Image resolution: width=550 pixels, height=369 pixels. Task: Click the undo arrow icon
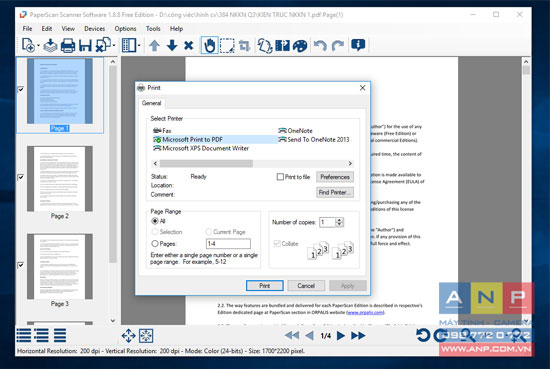pos(320,46)
